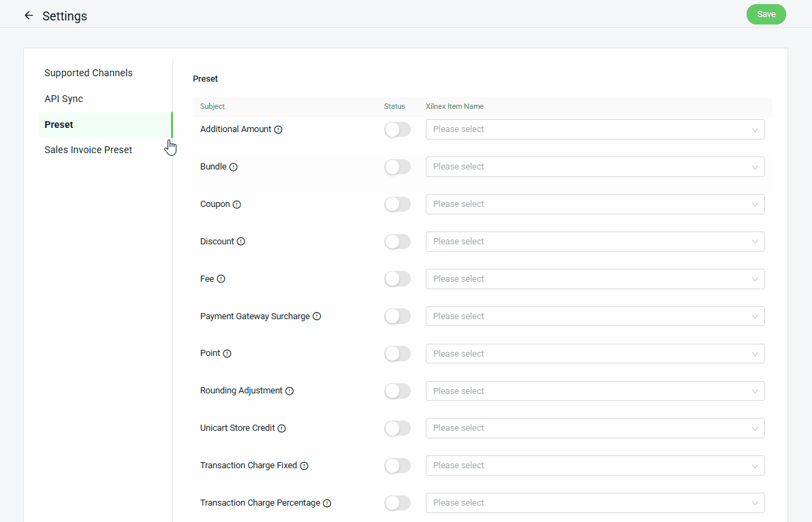Image resolution: width=812 pixels, height=522 pixels.
Task: Click info icon next to Additional Amount
Action: point(278,129)
